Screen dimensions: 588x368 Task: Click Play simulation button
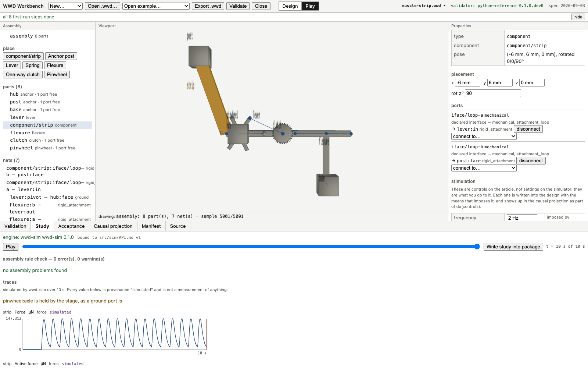pyautogui.click(x=11, y=247)
